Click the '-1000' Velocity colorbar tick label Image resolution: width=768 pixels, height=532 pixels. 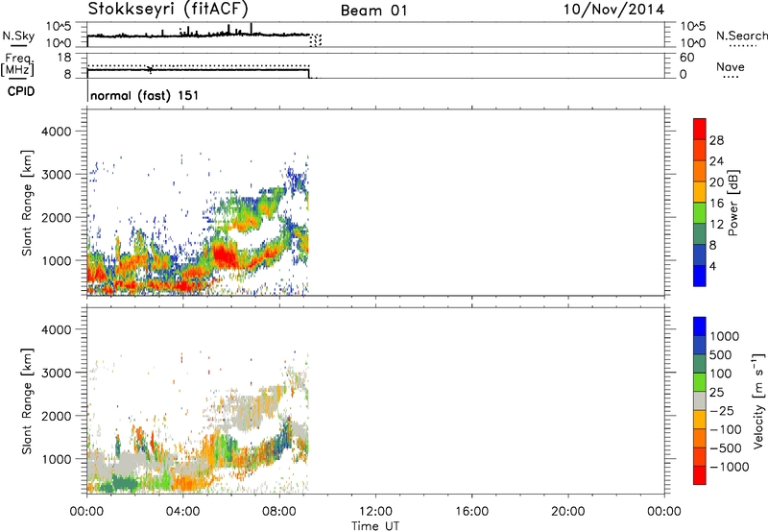click(x=729, y=467)
